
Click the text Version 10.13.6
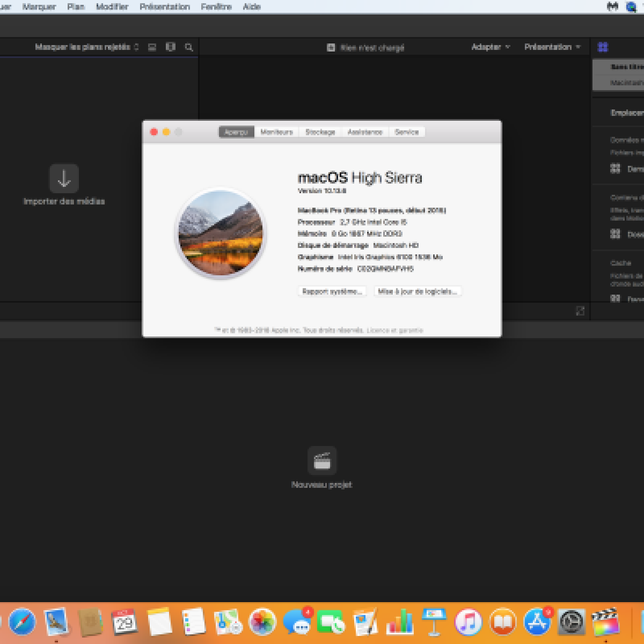[322, 191]
